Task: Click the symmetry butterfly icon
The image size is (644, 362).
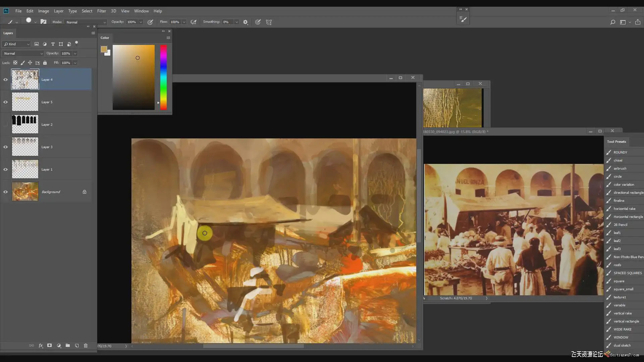Action: pyautogui.click(x=269, y=22)
